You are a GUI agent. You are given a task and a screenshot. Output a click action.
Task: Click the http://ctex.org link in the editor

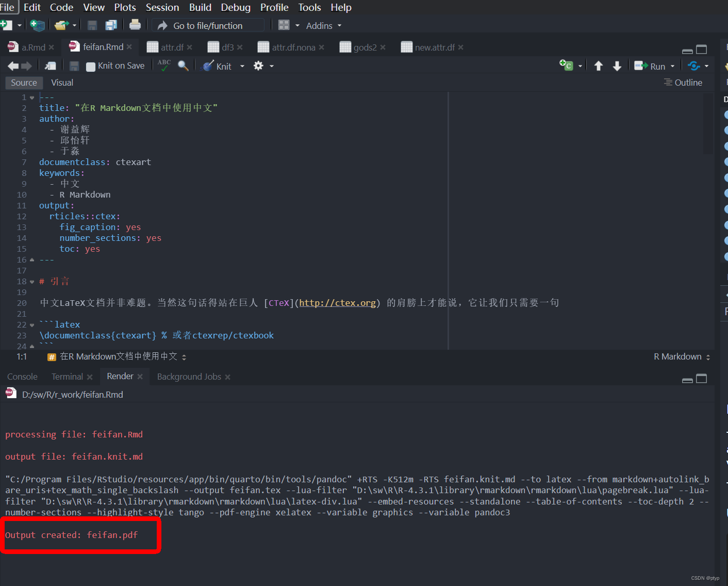pos(337,303)
